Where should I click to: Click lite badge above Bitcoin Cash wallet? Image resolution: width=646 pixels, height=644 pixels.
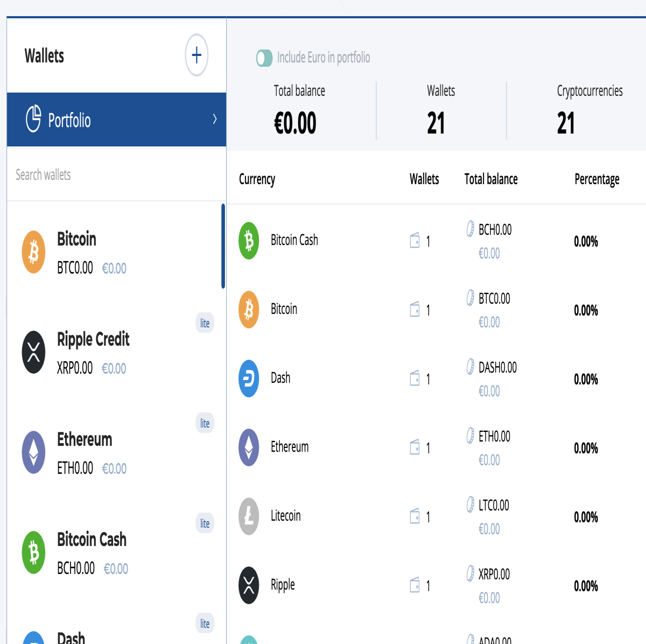pyautogui.click(x=205, y=523)
